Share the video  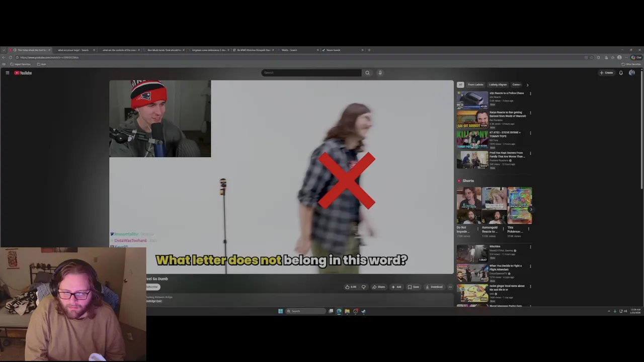pyautogui.click(x=378, y=287)
